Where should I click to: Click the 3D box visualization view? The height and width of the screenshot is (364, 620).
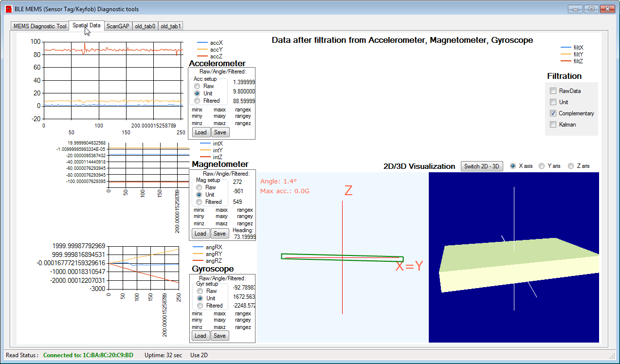click(513, 257)
